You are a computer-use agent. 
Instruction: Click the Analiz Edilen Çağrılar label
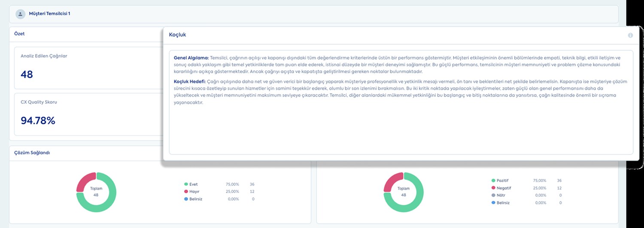(44, 56)
